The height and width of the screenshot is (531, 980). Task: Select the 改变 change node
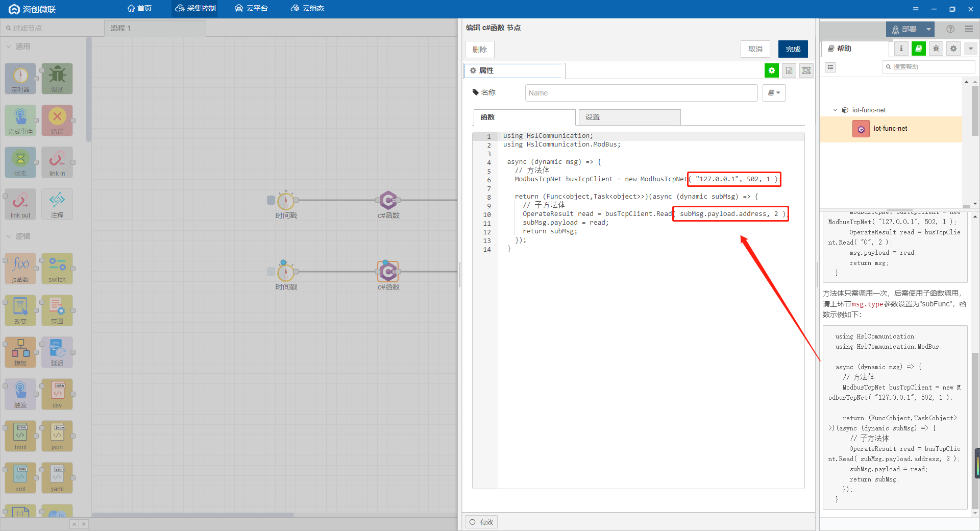tap(20, 310)
